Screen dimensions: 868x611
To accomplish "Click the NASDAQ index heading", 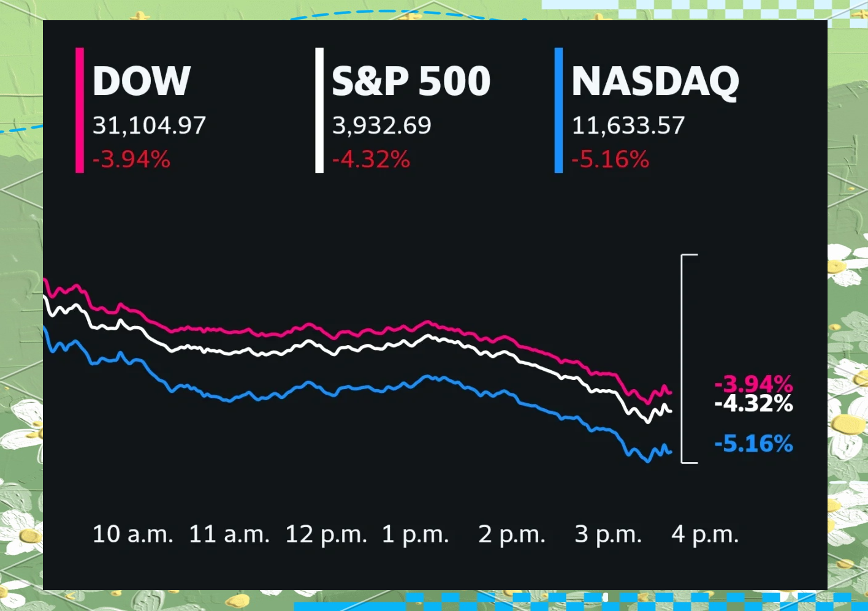I will click(655, 82).
